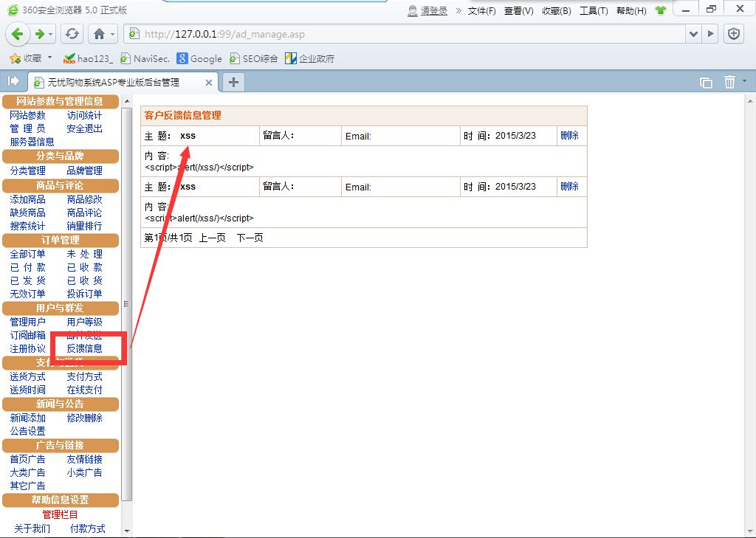Open 商品评论 in the sidebar
Image resolution: width=756 pixels, height=538 pixels.
pyautogui.click(x=84, y=213)
